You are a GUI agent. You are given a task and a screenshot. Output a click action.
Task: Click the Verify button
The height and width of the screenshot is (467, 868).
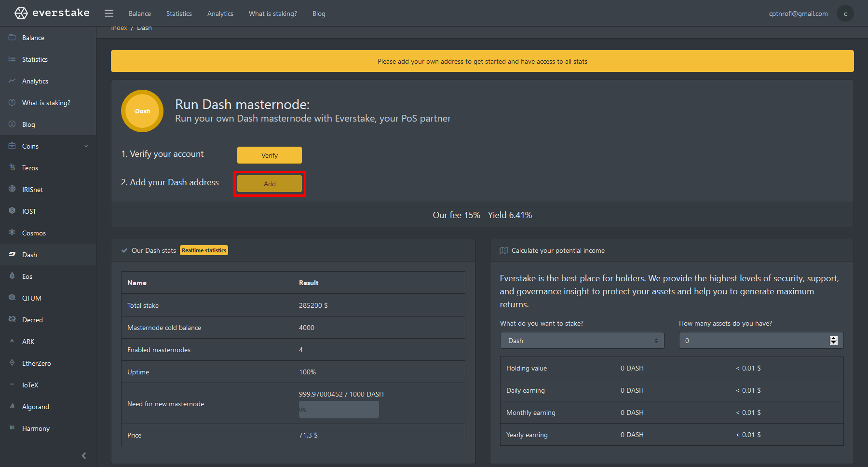tap(270, 155)
